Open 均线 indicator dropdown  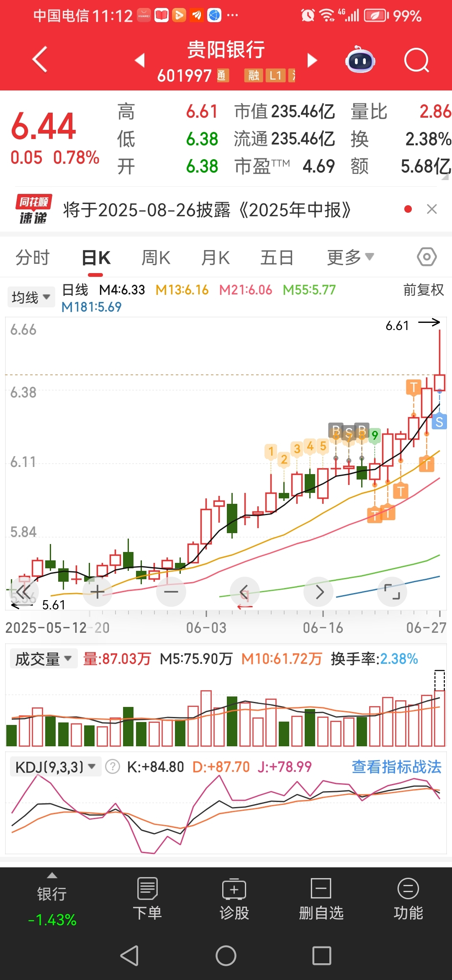(x=31, y=297)
